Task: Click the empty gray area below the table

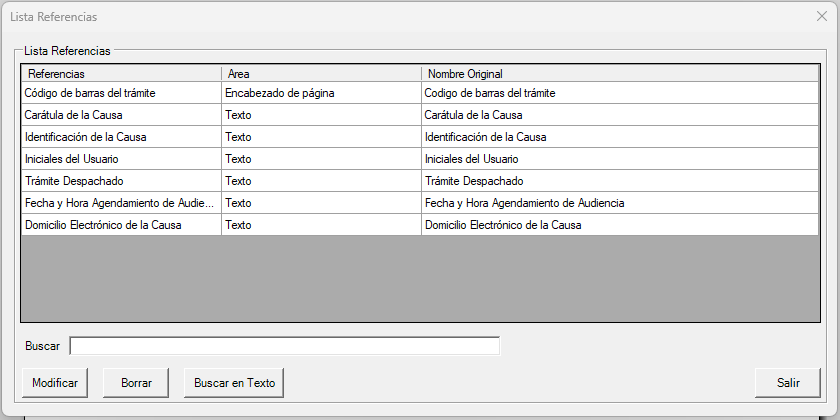Action: click(x=419, y=279)
